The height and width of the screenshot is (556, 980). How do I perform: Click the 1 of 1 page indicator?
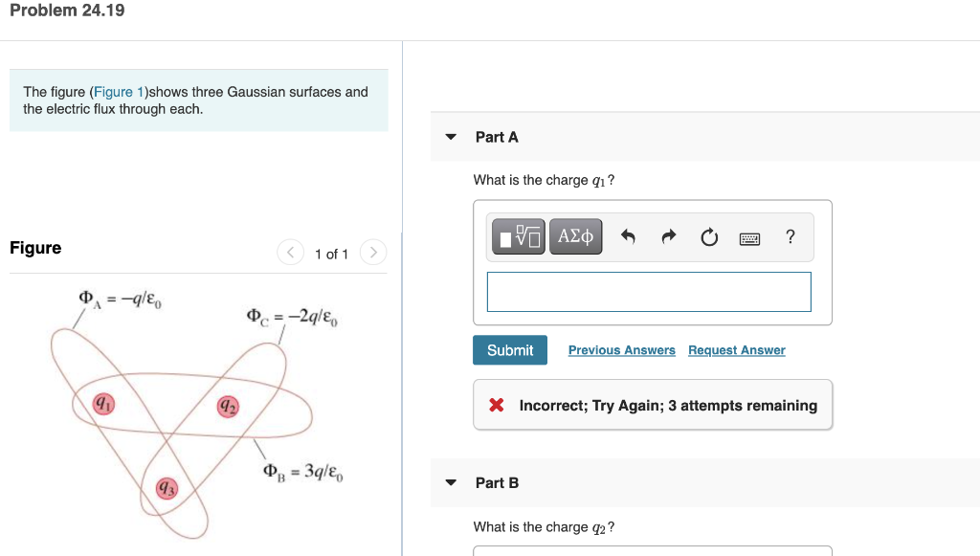[x=331, y=254]
